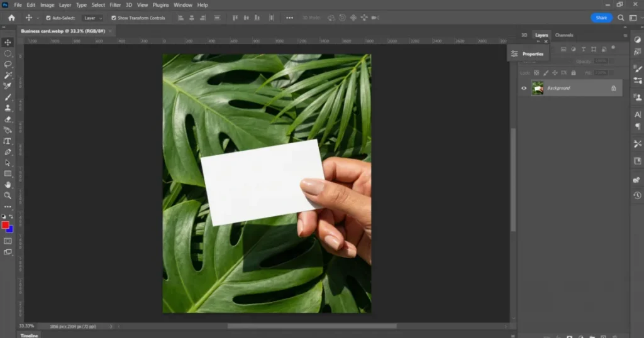Image resolution: width=644 pixels, height=338 pixels.
Task: Expand the Move tool preset arrow
Action: (x=38, y=18)
